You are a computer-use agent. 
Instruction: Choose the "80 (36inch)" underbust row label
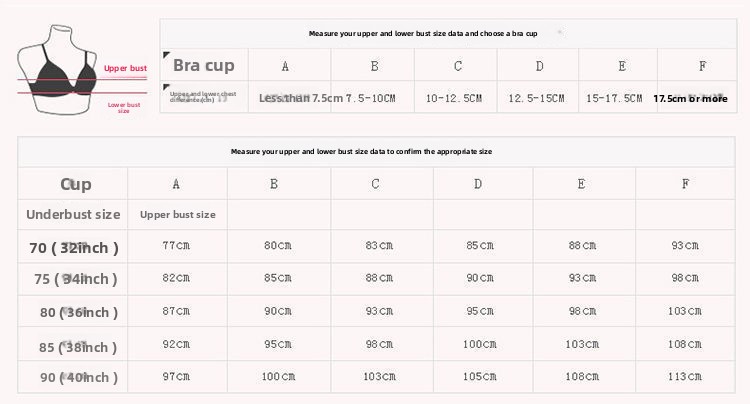[x=78, y=312]
